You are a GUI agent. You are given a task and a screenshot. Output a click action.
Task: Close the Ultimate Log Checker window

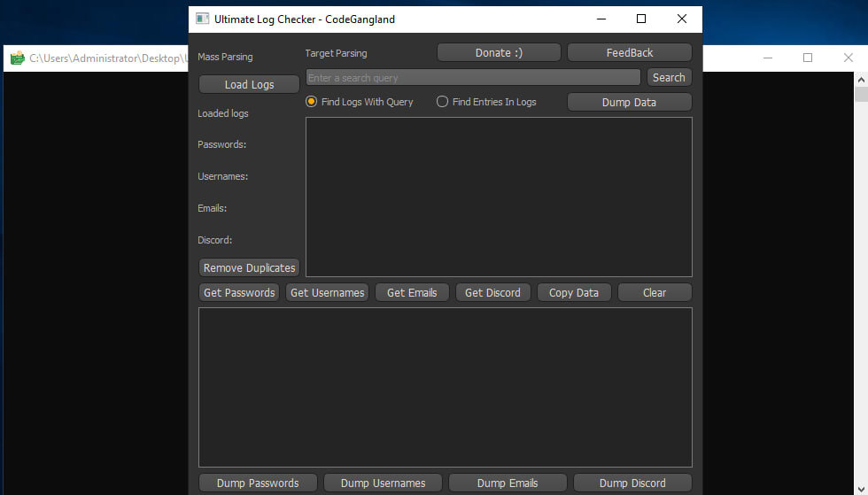point(682,19)
